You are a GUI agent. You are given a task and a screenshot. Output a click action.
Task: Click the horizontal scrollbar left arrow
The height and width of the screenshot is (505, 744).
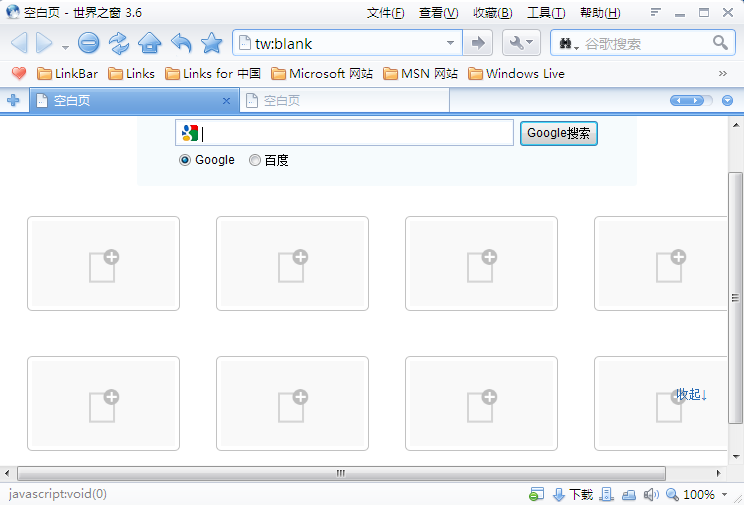(7, 473)
